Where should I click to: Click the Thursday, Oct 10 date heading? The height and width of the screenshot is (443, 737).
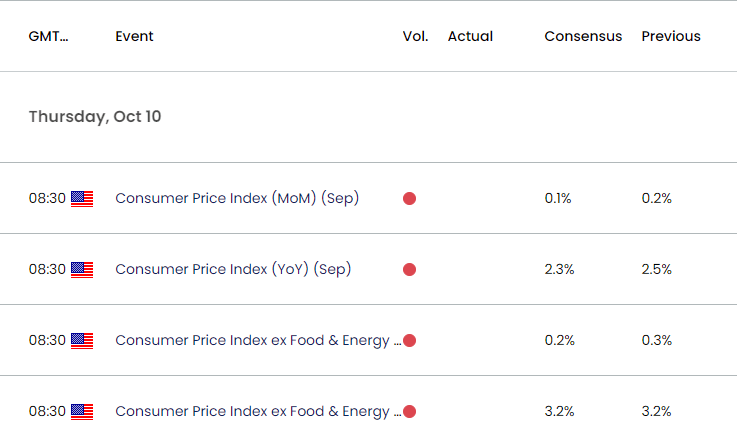95,116
